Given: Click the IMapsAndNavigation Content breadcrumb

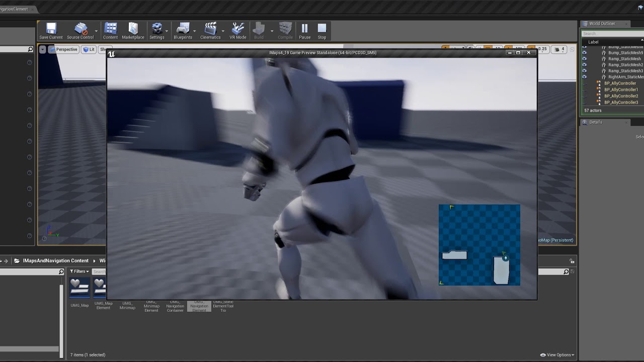Looking at the screenshot, I should tap(55, 261).
